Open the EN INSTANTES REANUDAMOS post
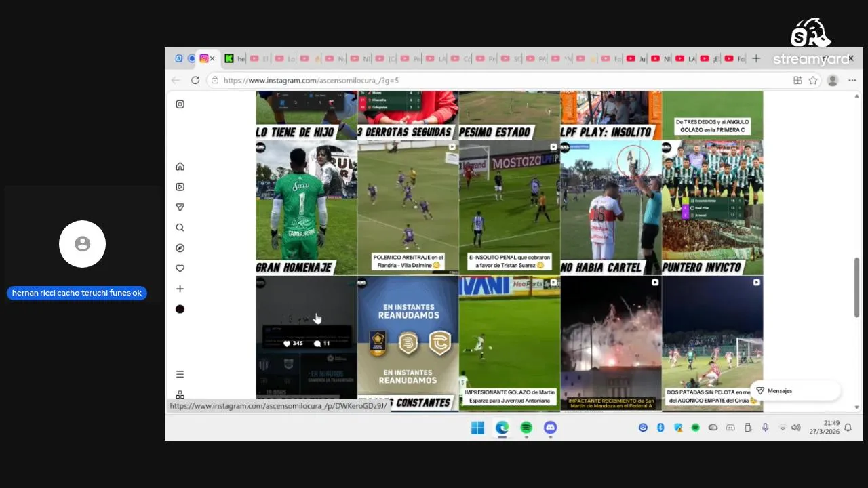Image resolution: width=868 pixels, height=488 pixels. 408,343
